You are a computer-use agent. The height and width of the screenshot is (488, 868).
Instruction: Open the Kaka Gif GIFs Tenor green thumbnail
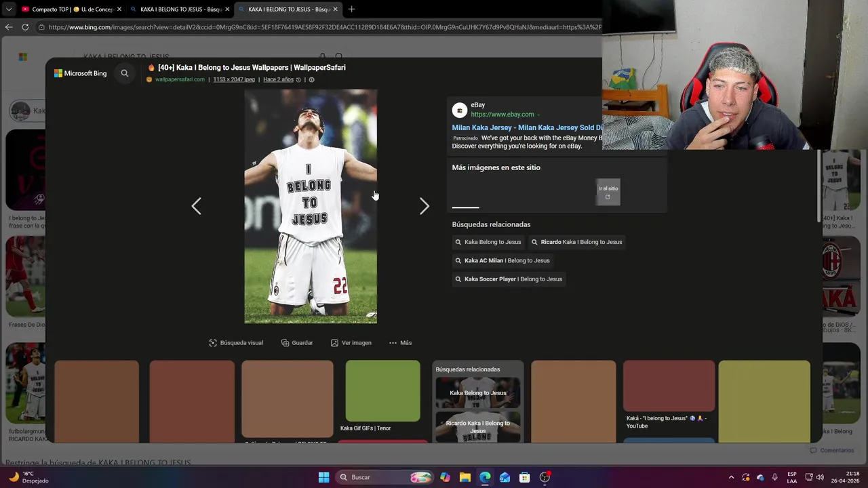[382, 391]
